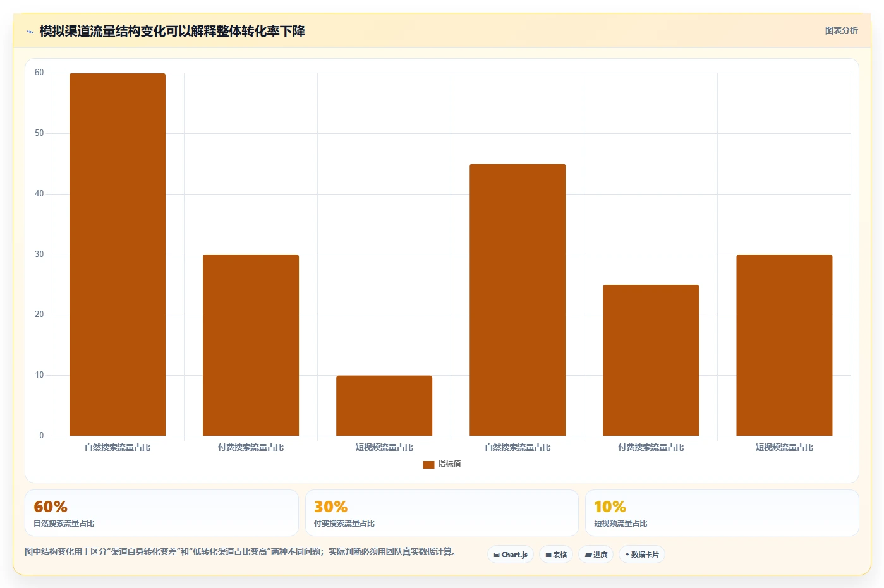Screen dimensions: 884x588
Task: Click the 指标值 legend text
Action: (450, 464)
